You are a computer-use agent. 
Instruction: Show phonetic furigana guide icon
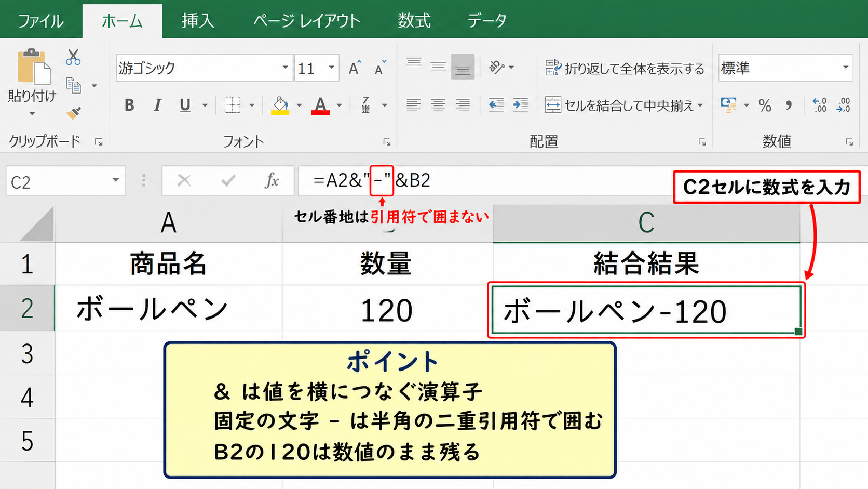point(365,105)
